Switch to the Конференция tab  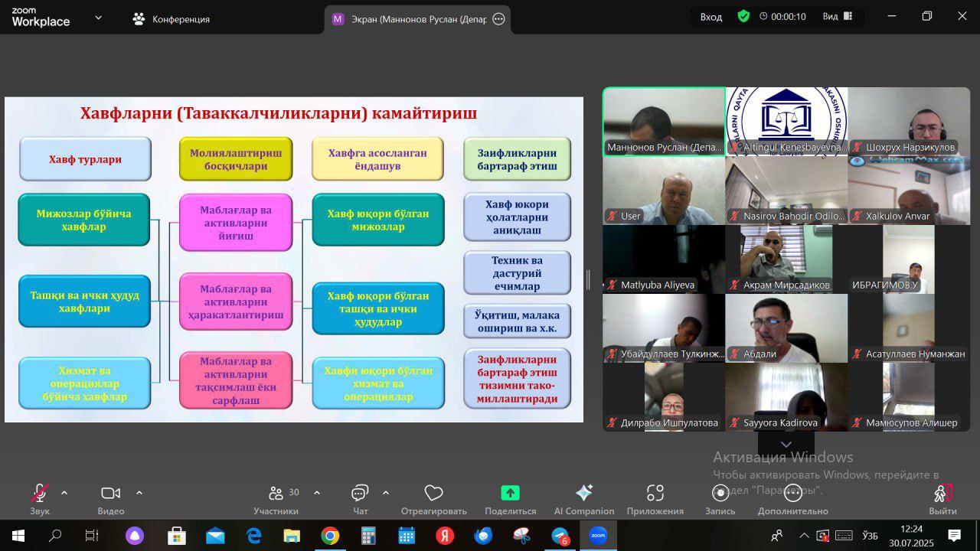click(x=171, y=19)
